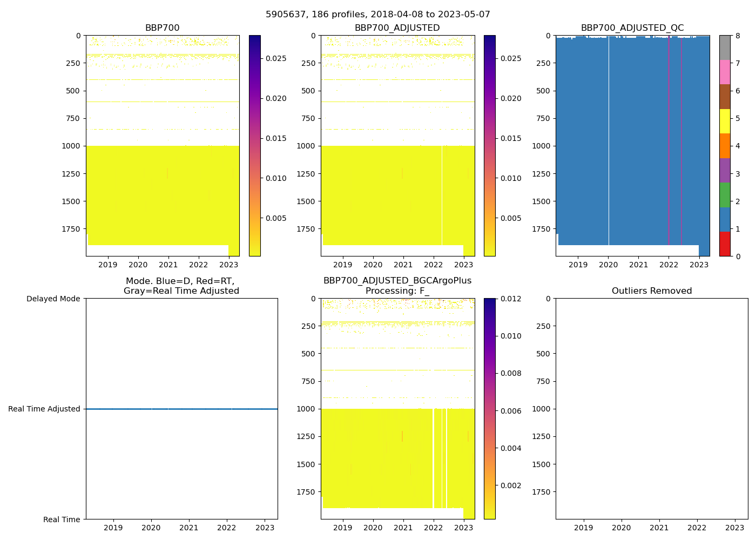
Task: Click the BBP700_ADJUSTED_QC plot title
Action: coord(632,28)
